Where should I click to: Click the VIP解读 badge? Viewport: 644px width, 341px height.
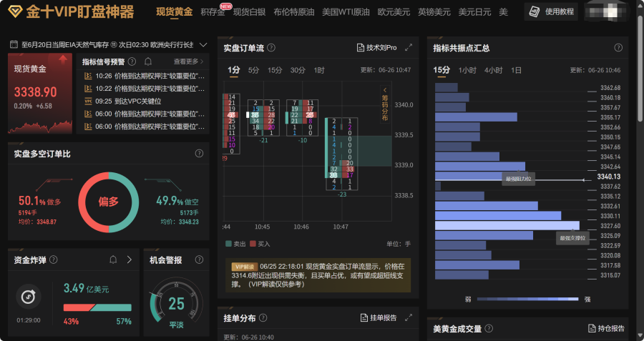[x=245, y=267]
